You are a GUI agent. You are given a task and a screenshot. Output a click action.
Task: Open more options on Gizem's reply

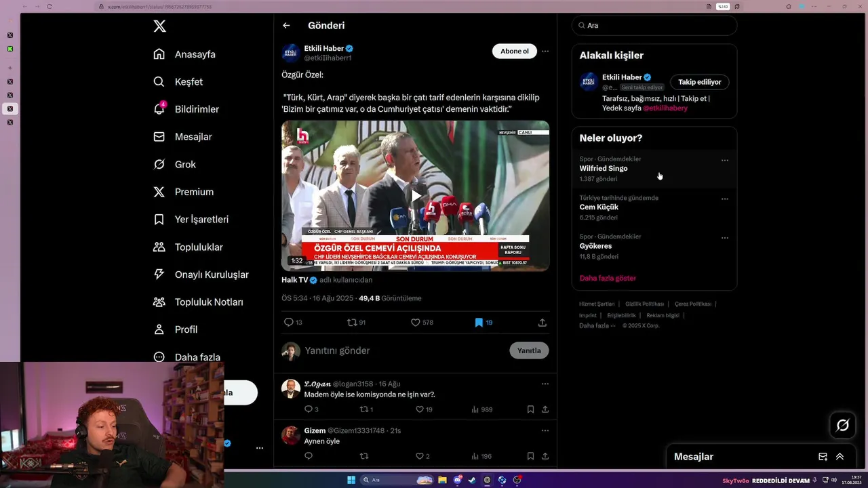(545, 430)
